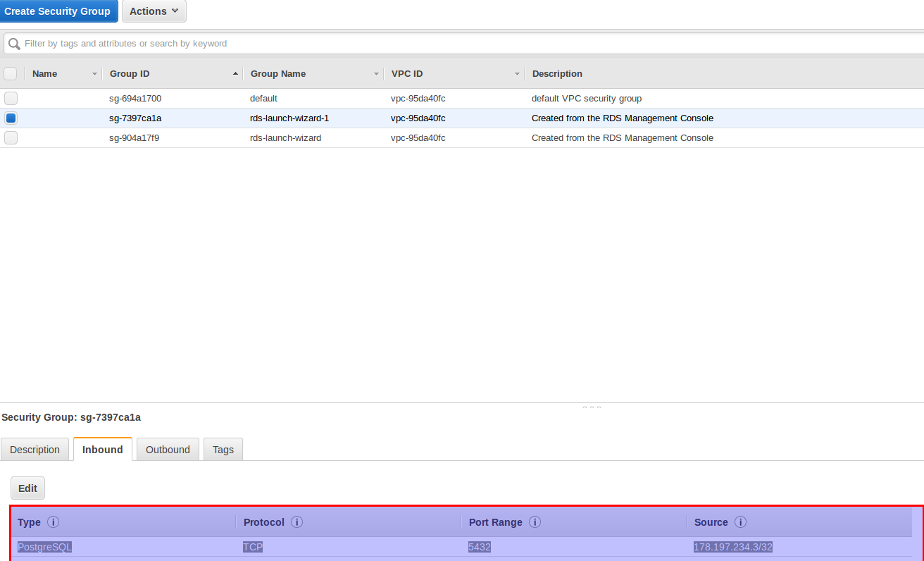
Task: Check the box for sg-904a17f9 row
Action: tap(11, 138)
